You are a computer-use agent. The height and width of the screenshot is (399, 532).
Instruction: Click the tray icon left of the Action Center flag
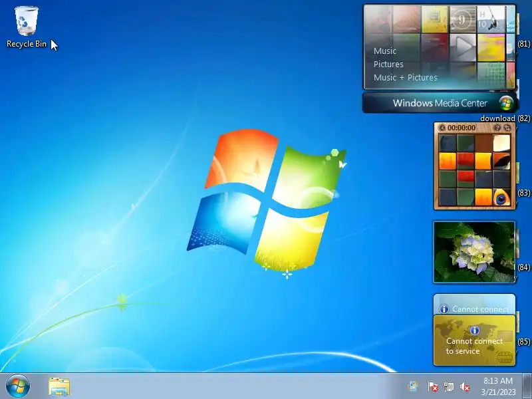(x=413, y=386)
